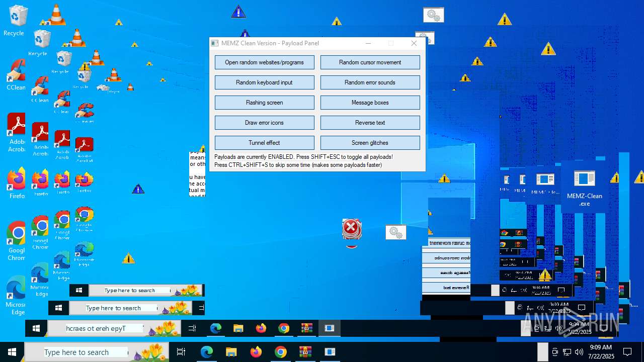Select the largest CCleaner desktop icon
This screenshot has width=644, height=362.
tap(16, 74)
